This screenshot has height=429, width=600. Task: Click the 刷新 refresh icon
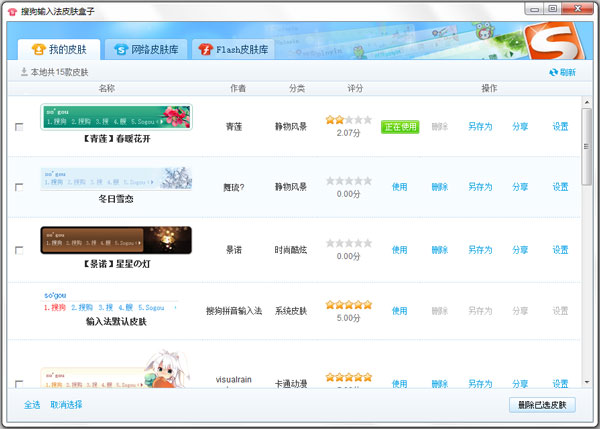click(x=553, y=72)
